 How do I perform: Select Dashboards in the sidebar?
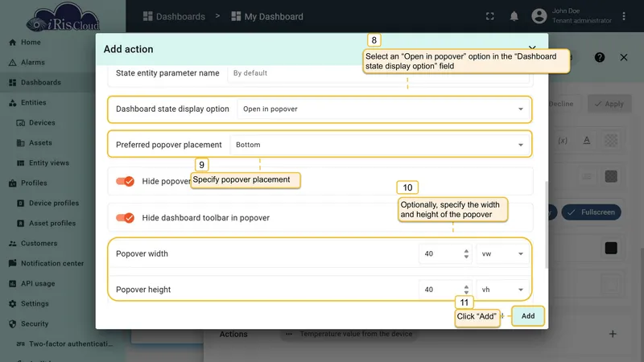[x=41, y=83]
